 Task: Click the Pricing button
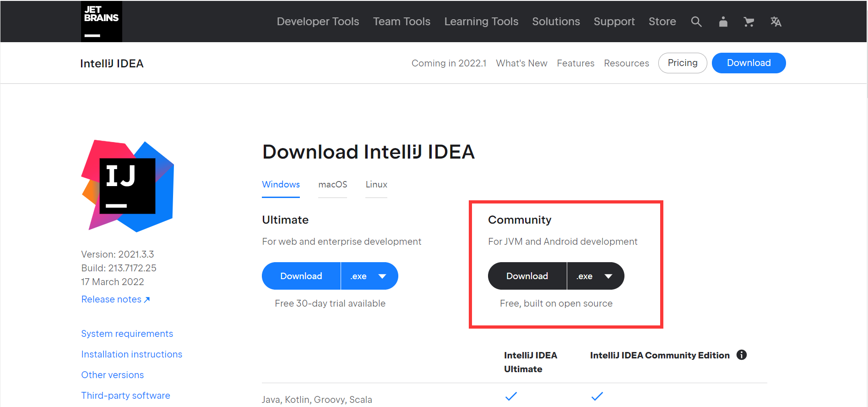[683, 63]
